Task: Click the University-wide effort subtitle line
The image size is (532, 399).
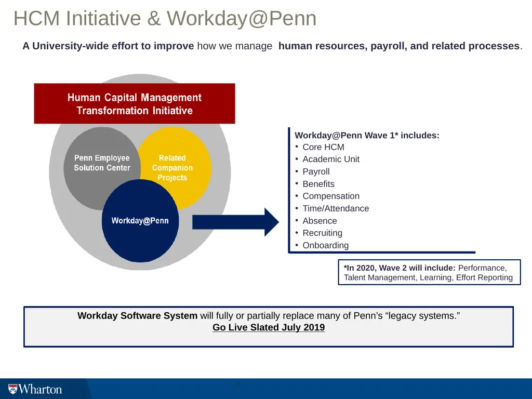Action: pyautogui.click(x=272, y=46)
